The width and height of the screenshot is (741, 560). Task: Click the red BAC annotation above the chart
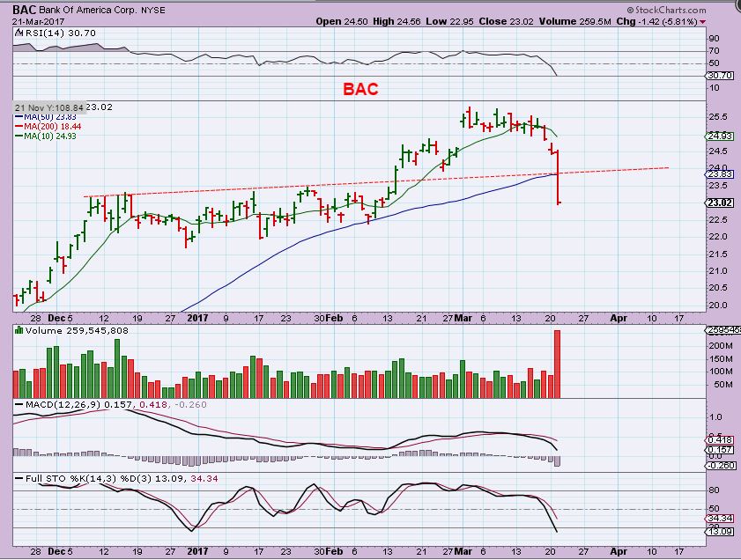click(x=360, y=89)
